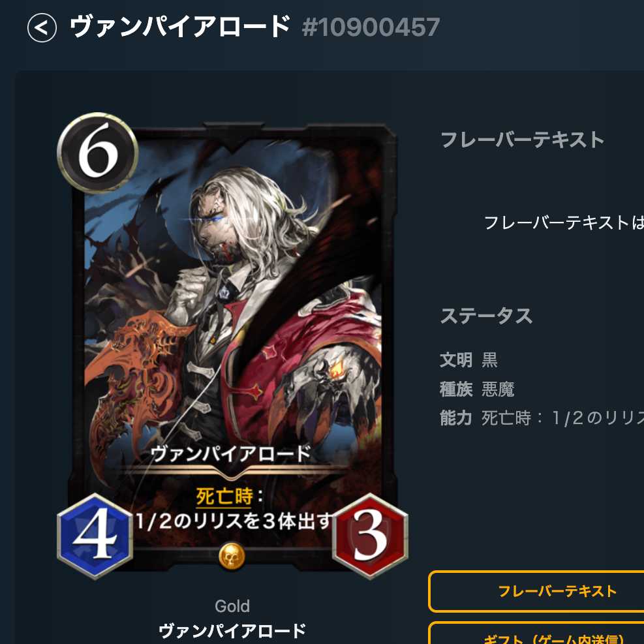Click the gold skull rarity emblem
This screenshot has width=644, height=644.
[232, 556]
